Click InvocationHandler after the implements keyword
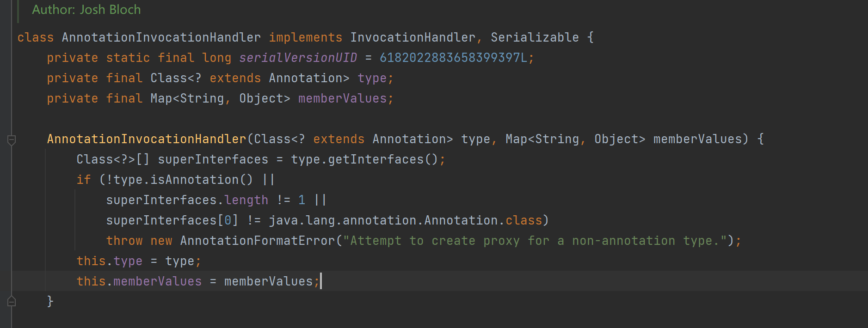This screenshot has height=328, width=868. coord(412,37)
